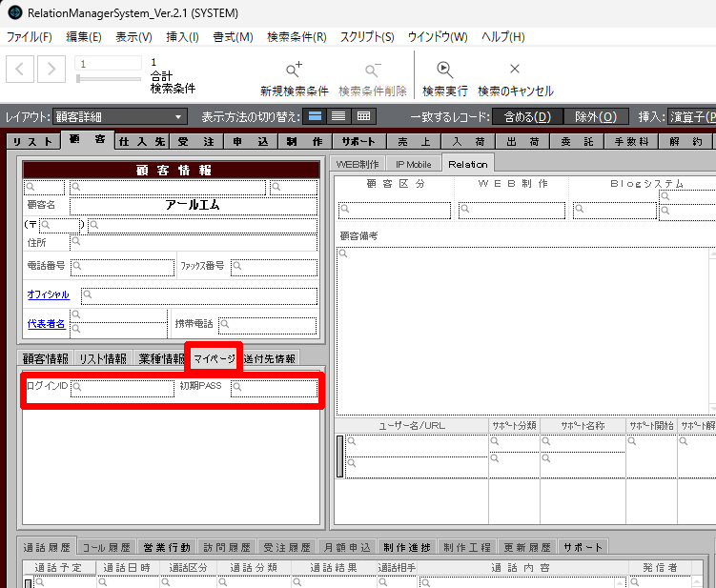
Task: Switch to table view icon
Action: coord(362,116)
